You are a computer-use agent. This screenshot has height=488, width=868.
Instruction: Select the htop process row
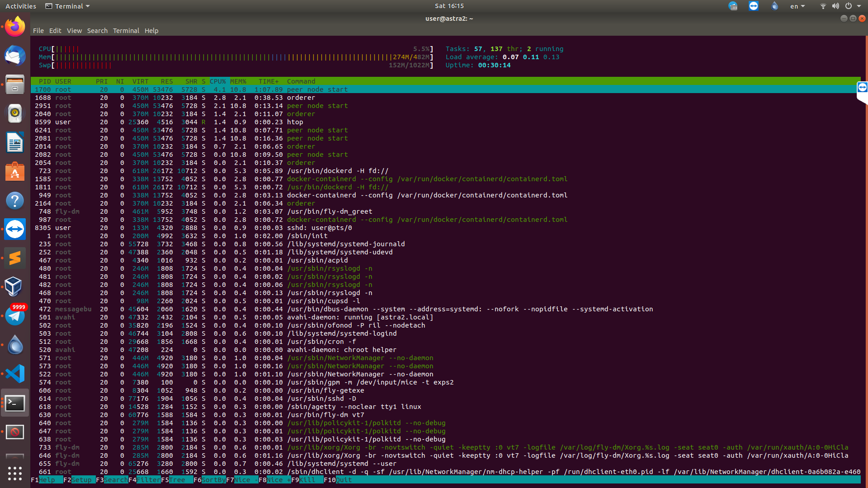[x=295, y=122]
